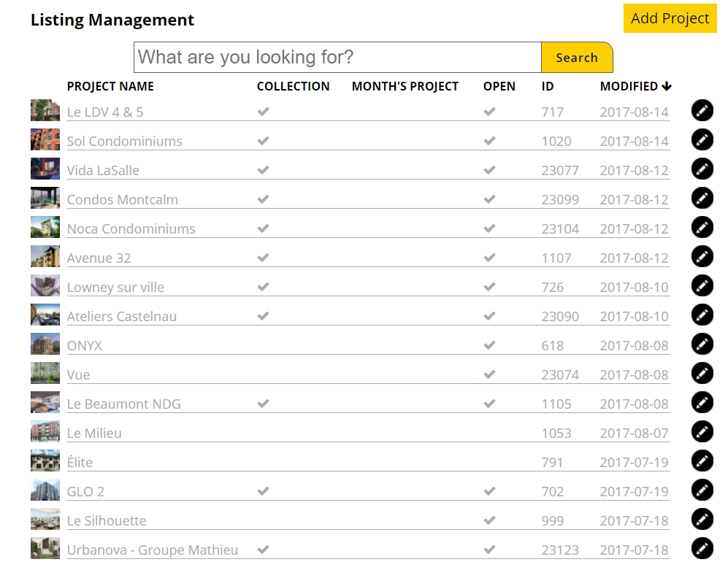Open the editor icon for the Élite project

tap(702, 461)
